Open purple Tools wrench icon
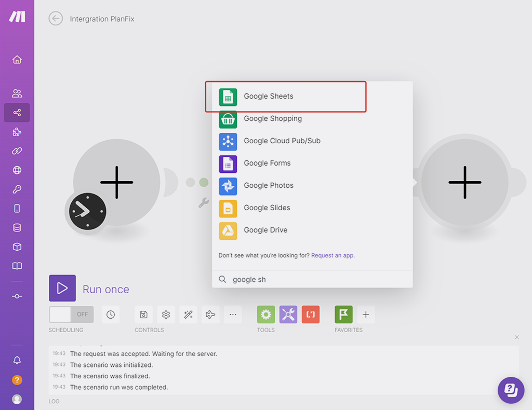The height and width of the screenshot is (410, 532). click(288, 315)
